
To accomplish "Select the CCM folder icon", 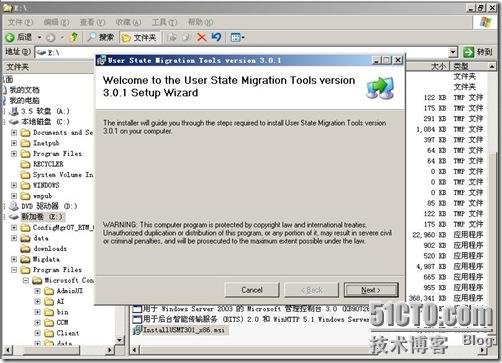I will click(49, 323).
